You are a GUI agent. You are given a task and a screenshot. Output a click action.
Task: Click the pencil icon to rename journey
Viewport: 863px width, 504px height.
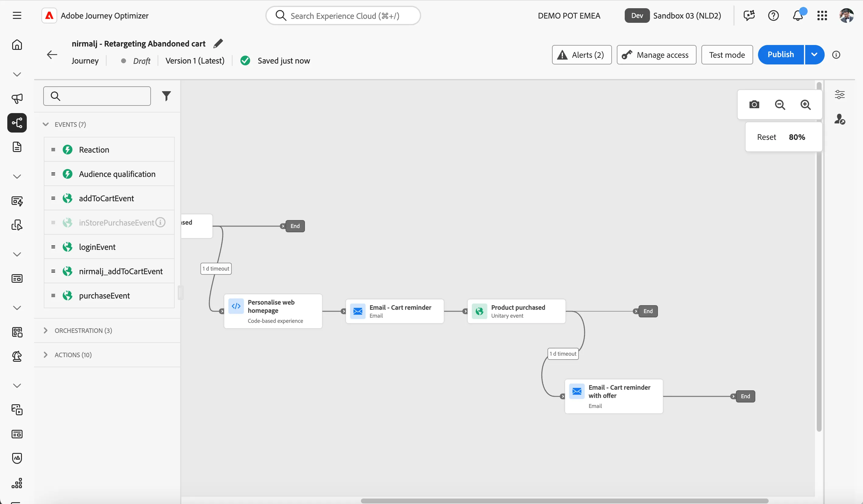pos(218,43)
